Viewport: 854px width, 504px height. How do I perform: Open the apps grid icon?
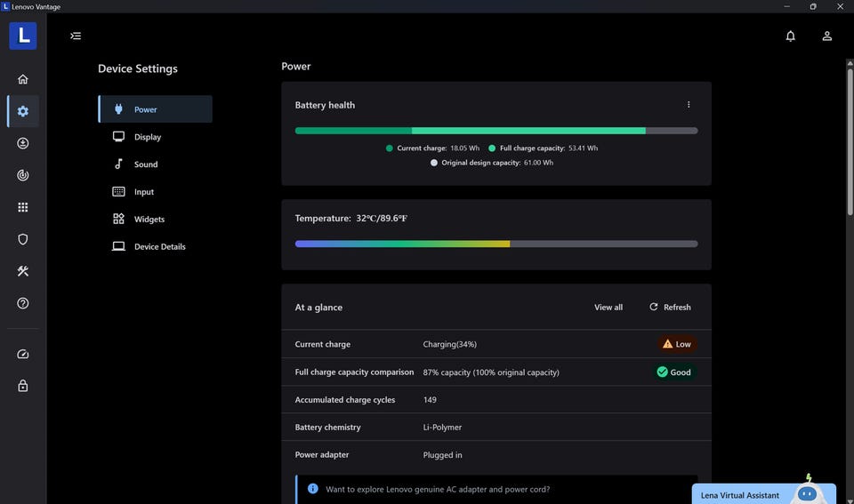coord(23,207)
